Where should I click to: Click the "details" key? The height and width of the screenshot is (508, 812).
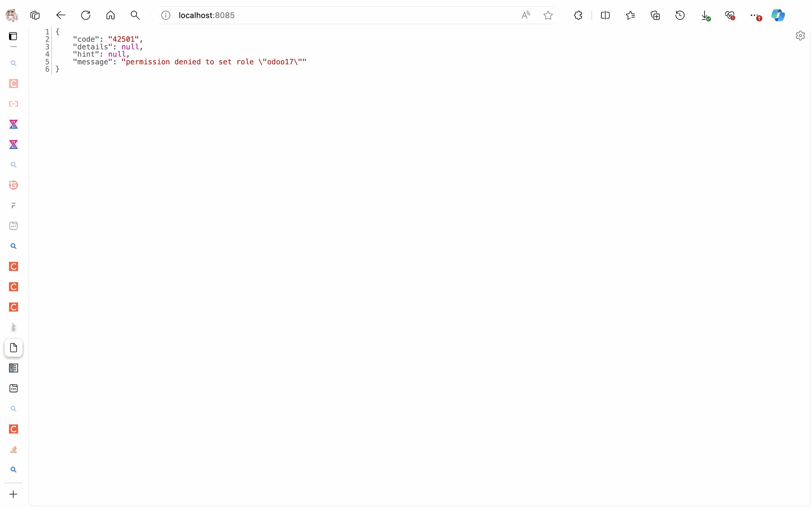(x=93, y=47)
